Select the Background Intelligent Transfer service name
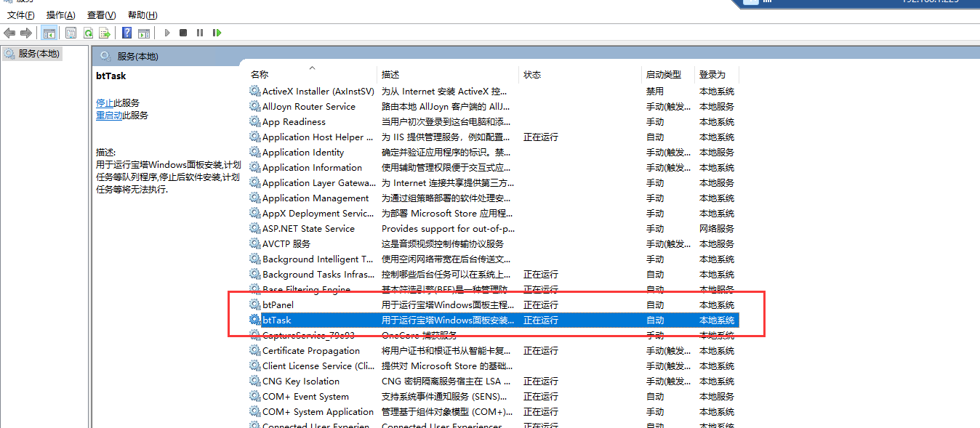Screen dimensions: 980x428 click(318, 259)
